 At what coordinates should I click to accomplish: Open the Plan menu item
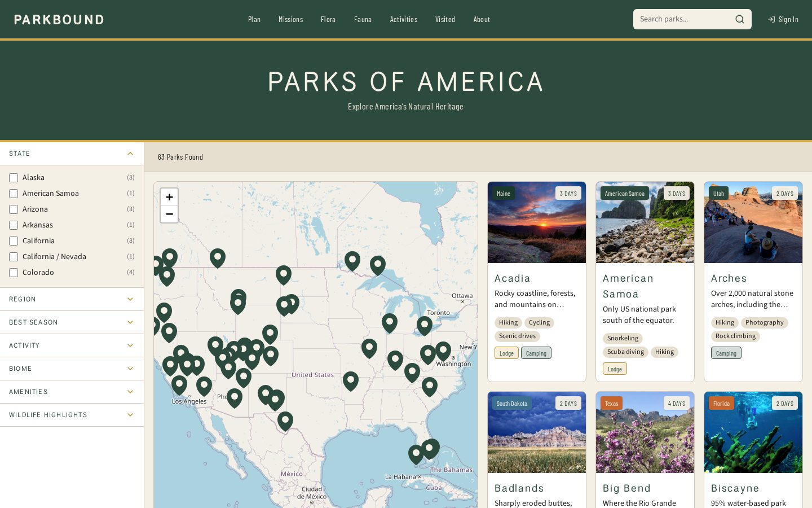tap(254, 19)
